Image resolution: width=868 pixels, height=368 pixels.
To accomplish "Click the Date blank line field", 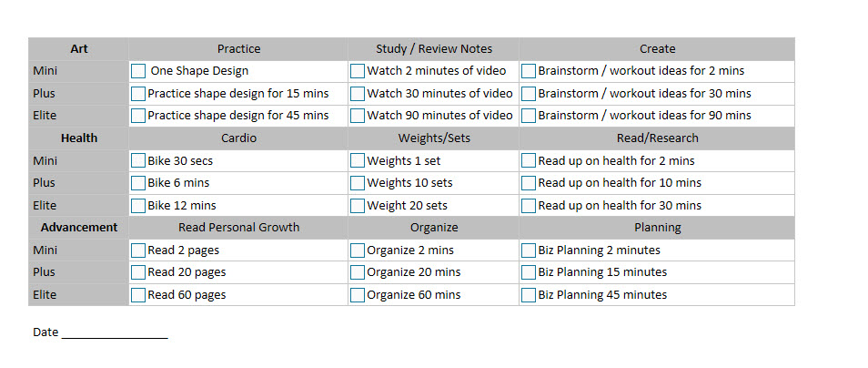I will [x=115, y=333].
